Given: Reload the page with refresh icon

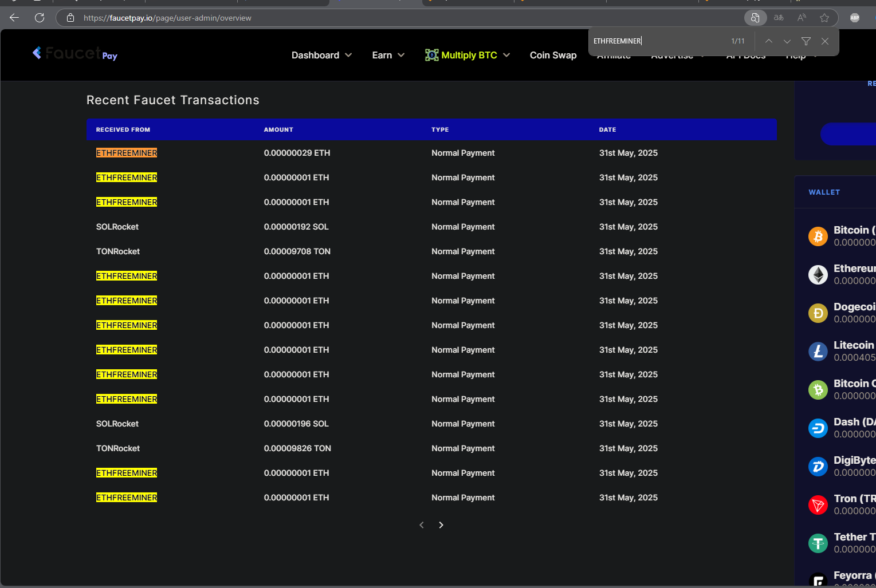Looking at the screenshot, I should tap(40, 18).
